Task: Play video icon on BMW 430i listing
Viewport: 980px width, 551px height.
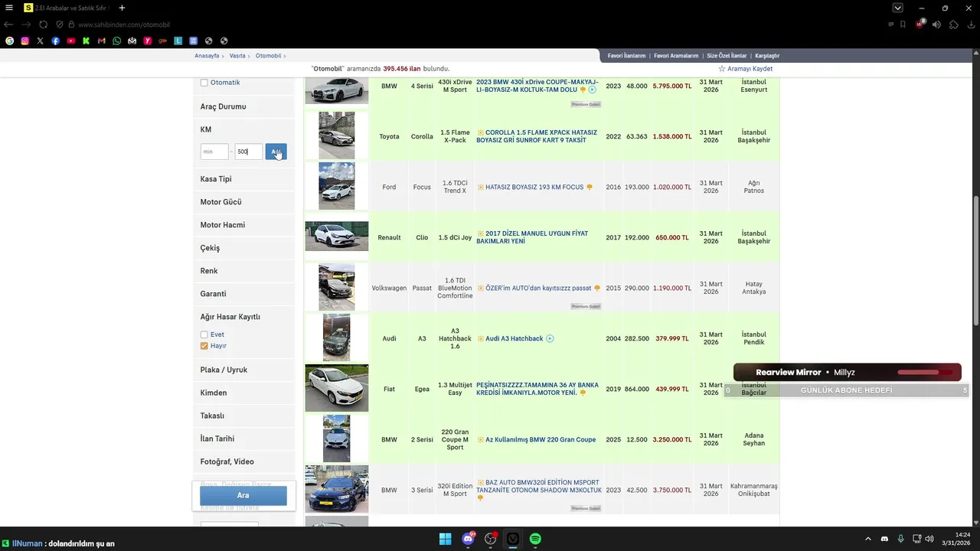Action: (592, 90)
